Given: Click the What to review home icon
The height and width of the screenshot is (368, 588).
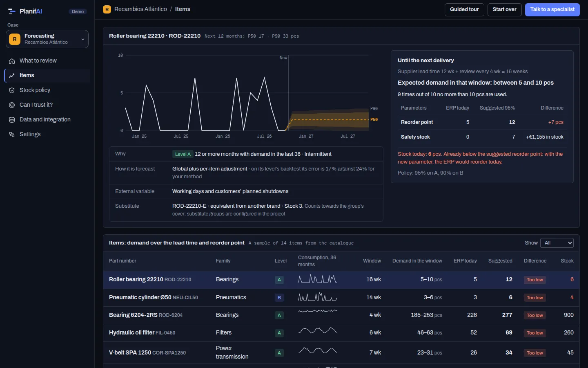Looking at the screenshot, I should pyautogui.click(x=12, y=61).
